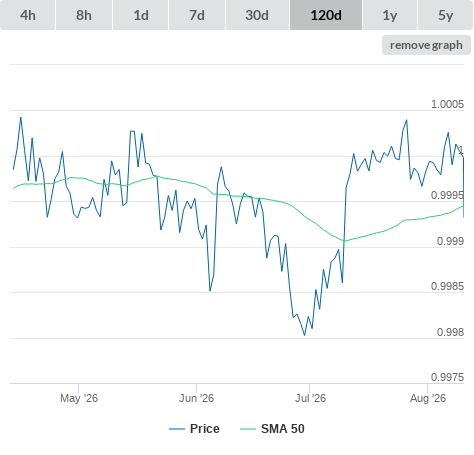474x455 pixels.
Task: Click the 0.9975 y-axis label
Action: pos(447,377)
